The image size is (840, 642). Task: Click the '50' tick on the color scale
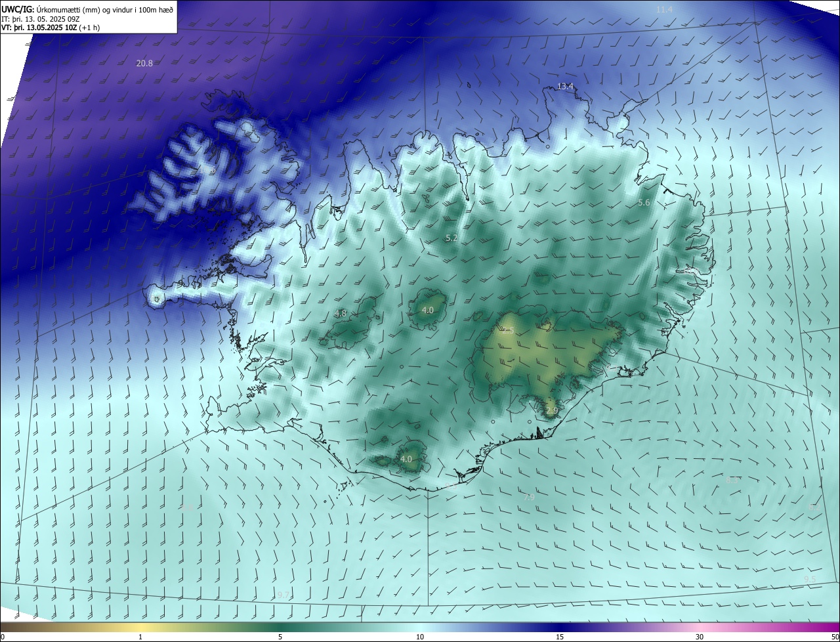[835, 637]
